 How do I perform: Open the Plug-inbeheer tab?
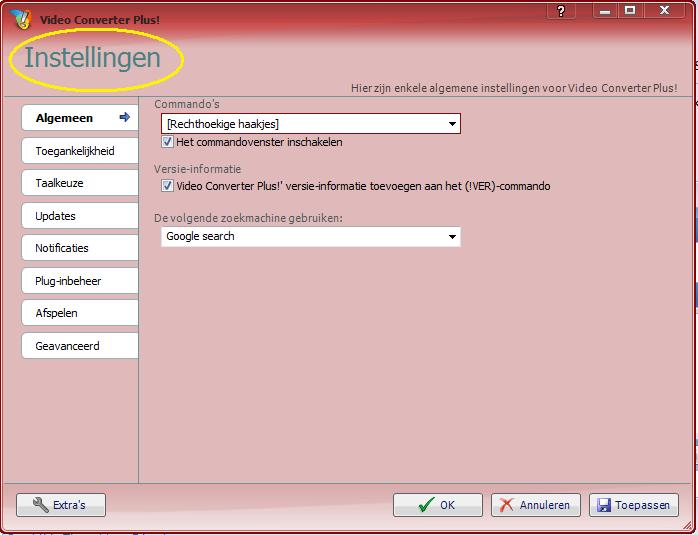[78, 281]
